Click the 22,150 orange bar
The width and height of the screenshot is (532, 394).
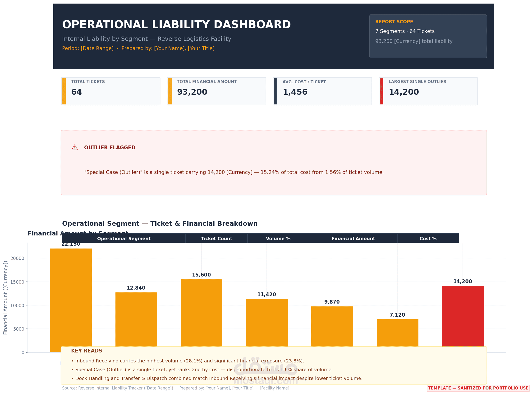pyautogui.click(x=71, y=297)
